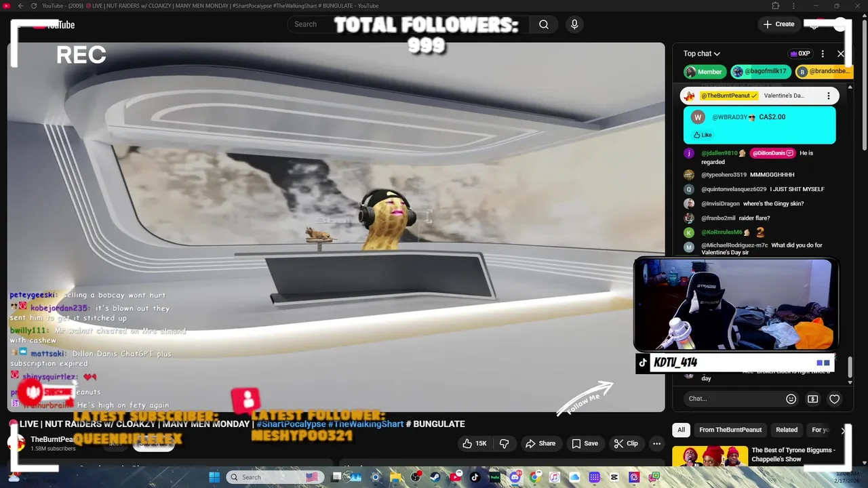Go back with the browser back arrow
Screen dimensions: 868x488
click(20, 5)
